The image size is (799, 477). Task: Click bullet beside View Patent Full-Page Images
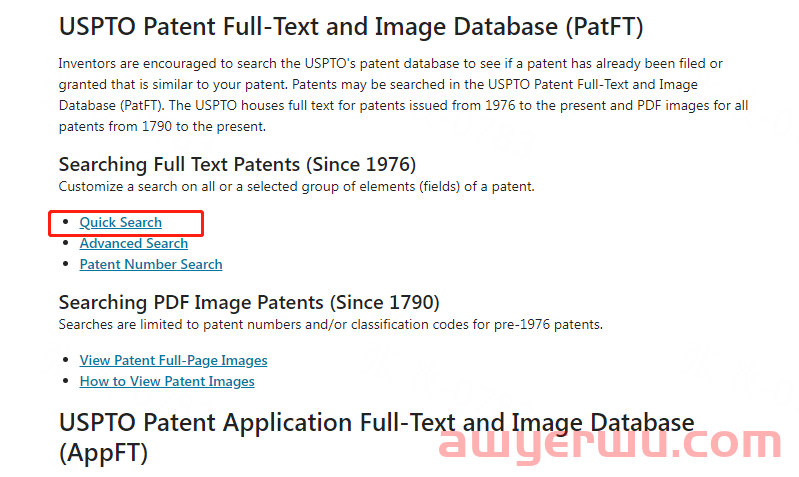(x=65, y=360)
